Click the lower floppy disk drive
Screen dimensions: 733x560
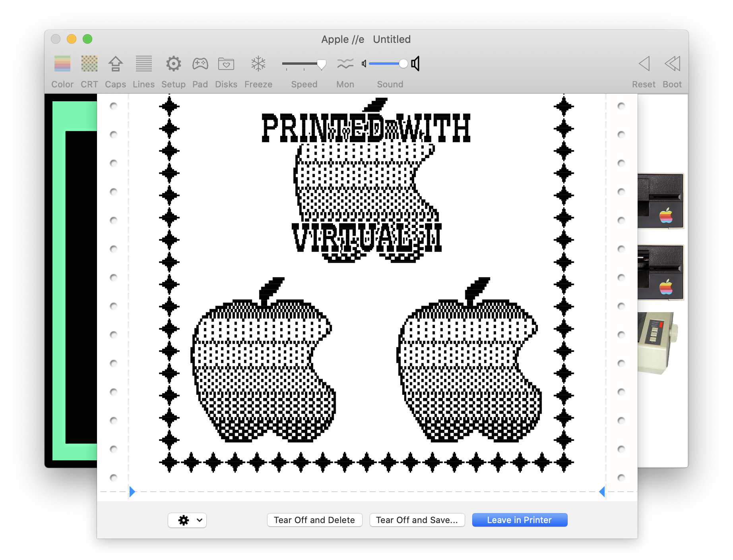pos(660,272)
